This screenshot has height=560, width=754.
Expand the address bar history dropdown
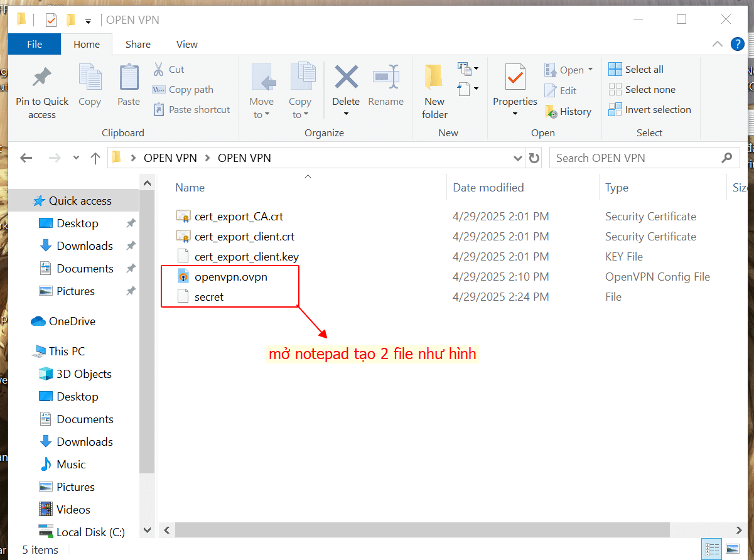518,158
